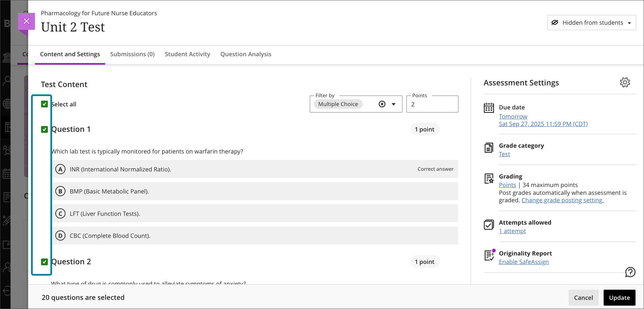Switch to the Submissions (0) tab
The height and width of the screenshot is (309, 644).
point(132,54)
